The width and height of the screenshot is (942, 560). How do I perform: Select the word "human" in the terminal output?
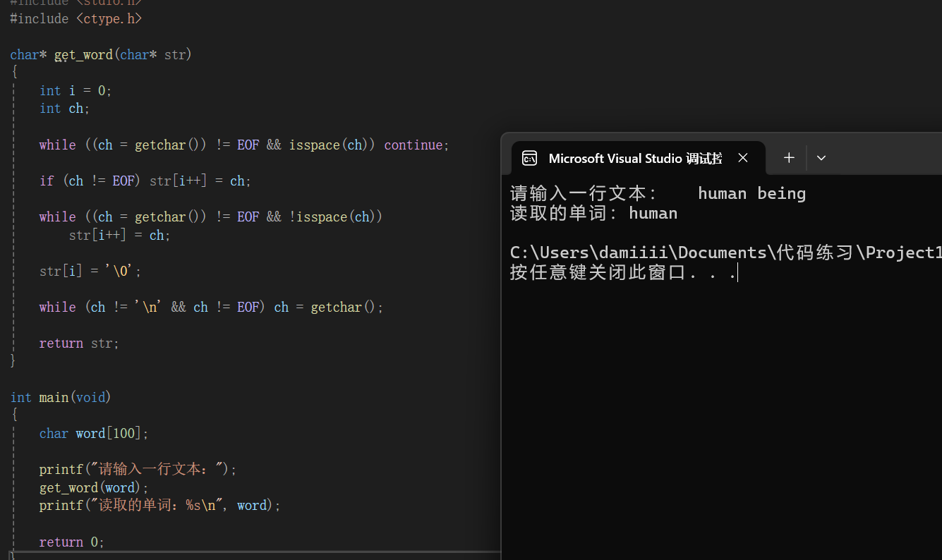pos(653,213)
